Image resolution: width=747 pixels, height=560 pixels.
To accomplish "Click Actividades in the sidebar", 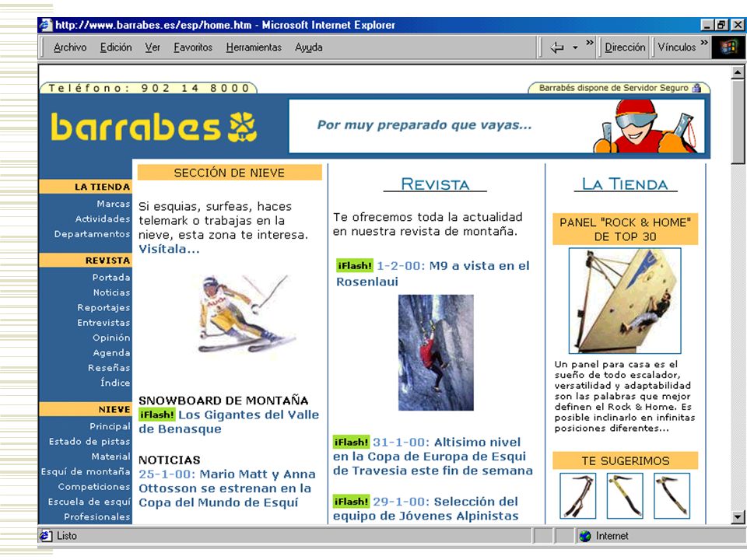I will [103, 219].
